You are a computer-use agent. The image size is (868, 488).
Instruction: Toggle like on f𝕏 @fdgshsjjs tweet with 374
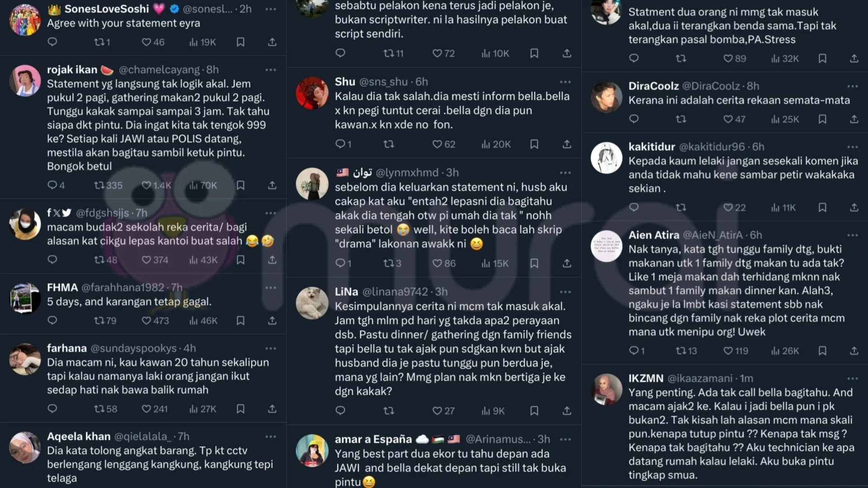(155, 260)
